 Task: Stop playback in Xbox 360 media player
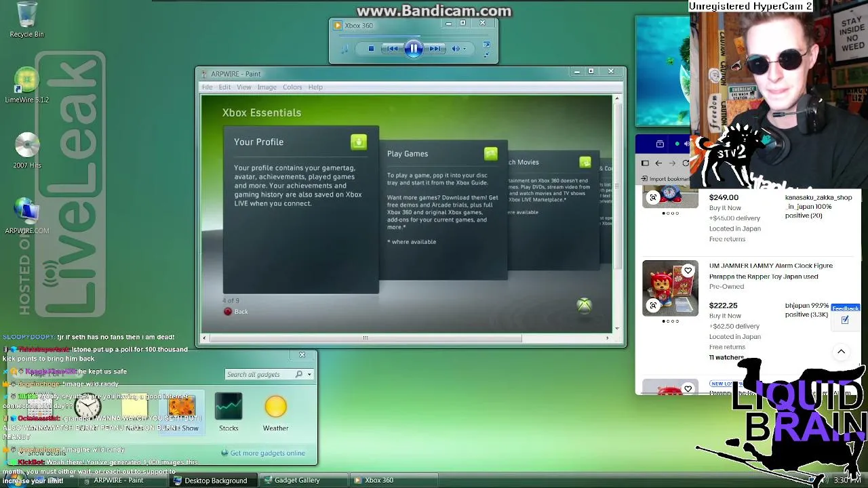(371, 49)
